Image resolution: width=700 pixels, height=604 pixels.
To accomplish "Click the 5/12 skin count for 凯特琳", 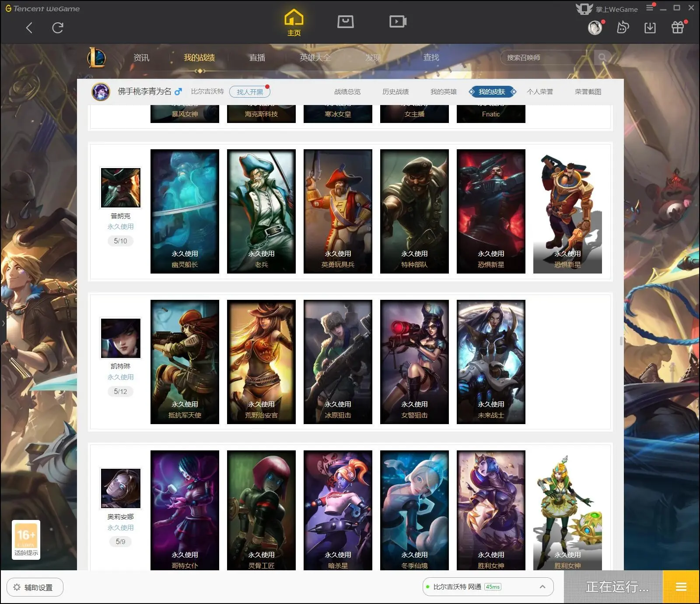I will (121, 391).
